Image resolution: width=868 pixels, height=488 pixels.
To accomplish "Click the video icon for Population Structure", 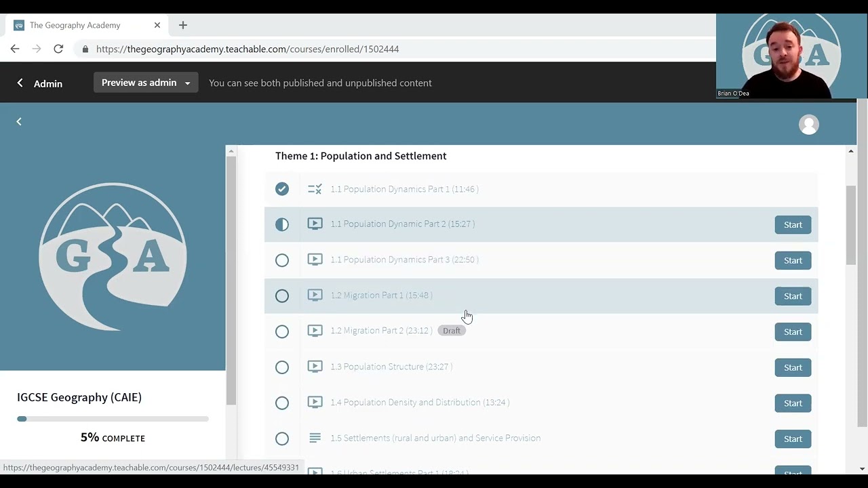I will point(315,367).
